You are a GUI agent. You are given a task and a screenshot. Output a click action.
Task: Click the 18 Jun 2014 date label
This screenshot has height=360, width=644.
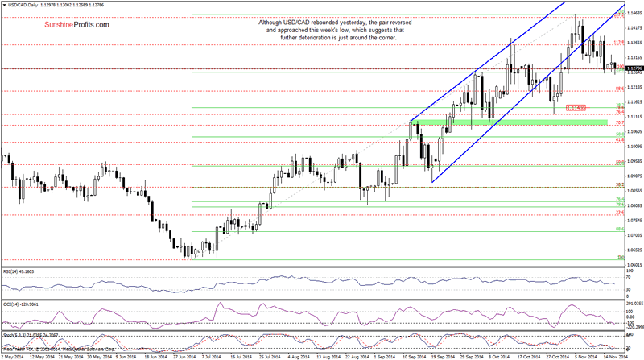pos(155,357)
